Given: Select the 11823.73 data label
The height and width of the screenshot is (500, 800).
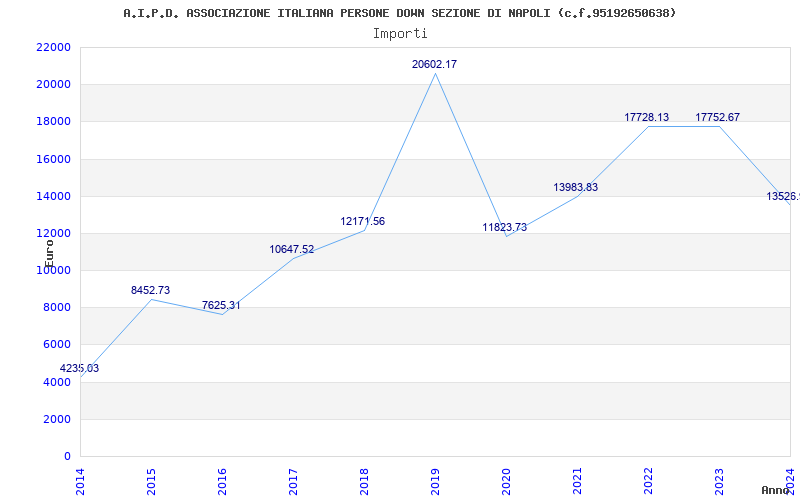Looking at the screenshot, I should tap(505, 228).
